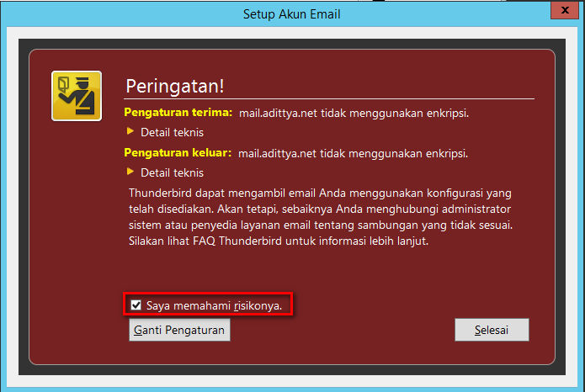Open Detail teknis text for incoming settings
The image size is (585, 392).
pyautogui.click(x=172, y=132)
